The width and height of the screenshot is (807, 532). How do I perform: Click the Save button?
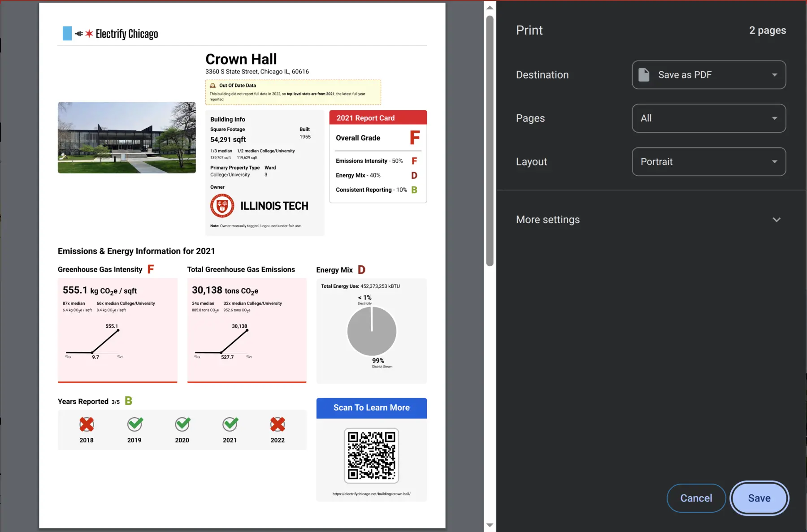click(759, 498)
